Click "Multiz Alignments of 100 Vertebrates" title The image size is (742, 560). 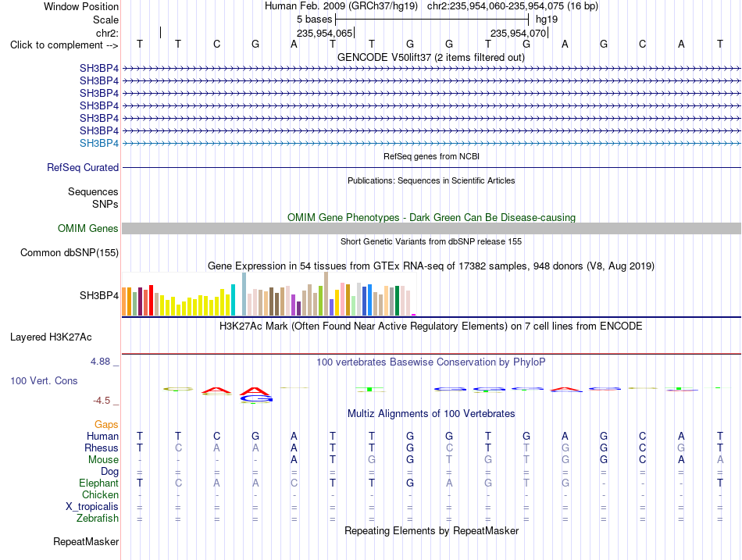pyautogui.click(x=431, y=414)
